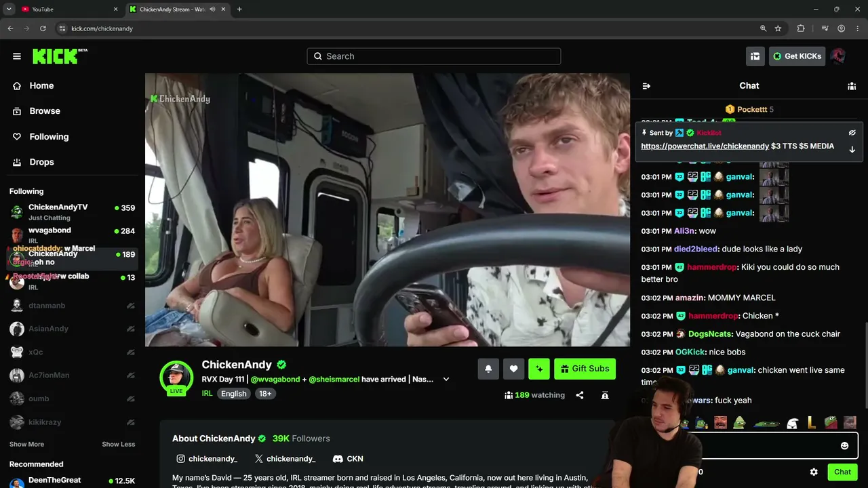Open xQc offline channel
The height and width of the screenshot is (488, 868).
tap(72, 352)
